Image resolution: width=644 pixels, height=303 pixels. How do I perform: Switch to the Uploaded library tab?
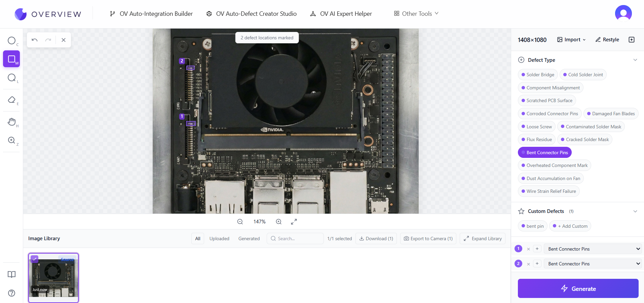(x=219, y=239)
